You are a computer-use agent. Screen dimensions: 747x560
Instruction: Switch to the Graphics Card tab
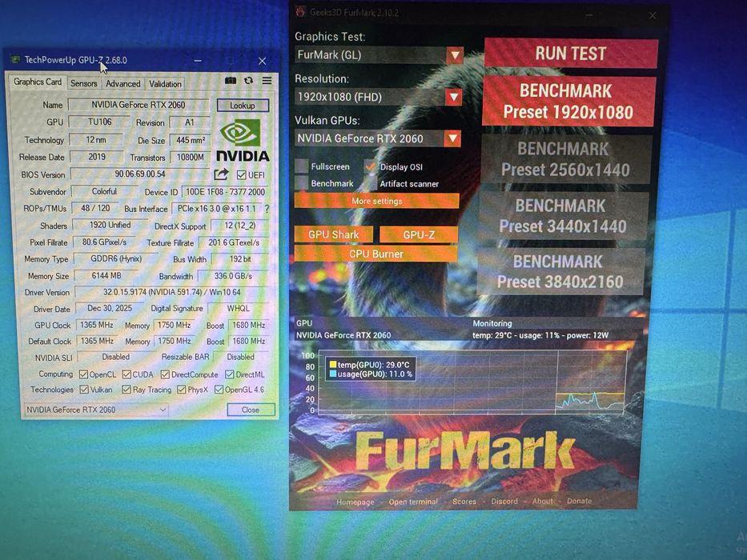pyautogui.click(x=37, y=82)
